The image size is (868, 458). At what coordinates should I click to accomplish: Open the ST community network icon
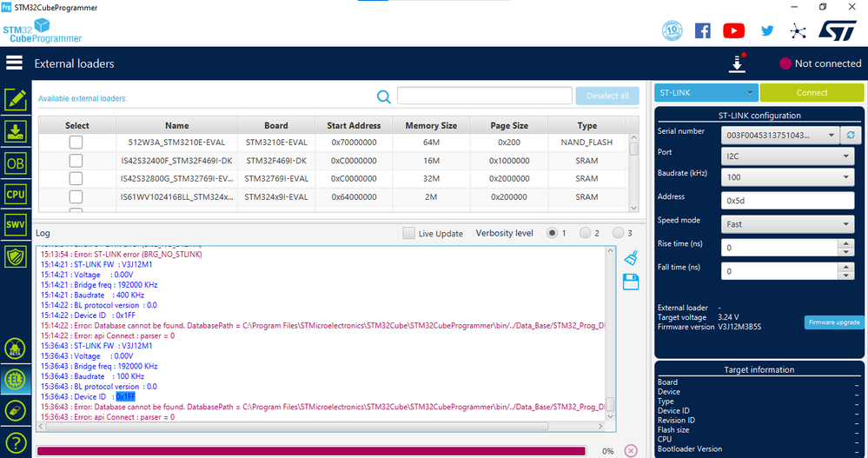(798, 31)
